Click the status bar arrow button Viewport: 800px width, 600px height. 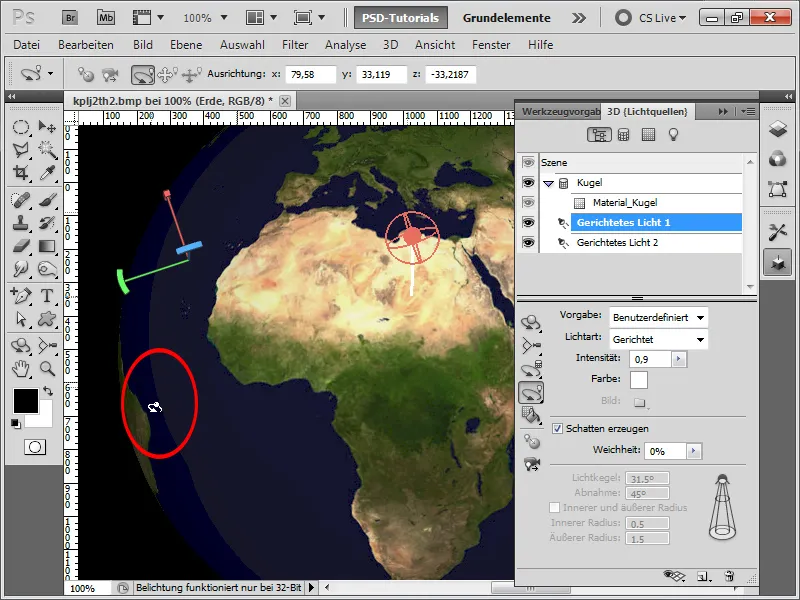click(311, 588)
